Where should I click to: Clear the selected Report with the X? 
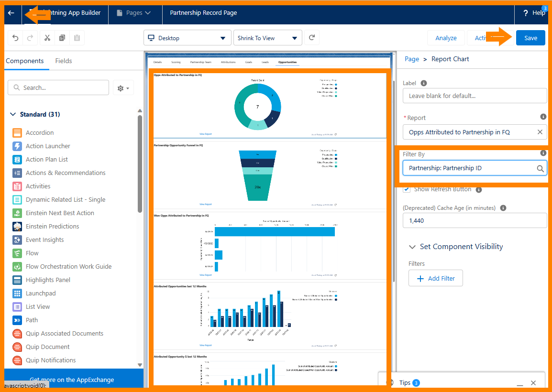[x=540, y=132]
